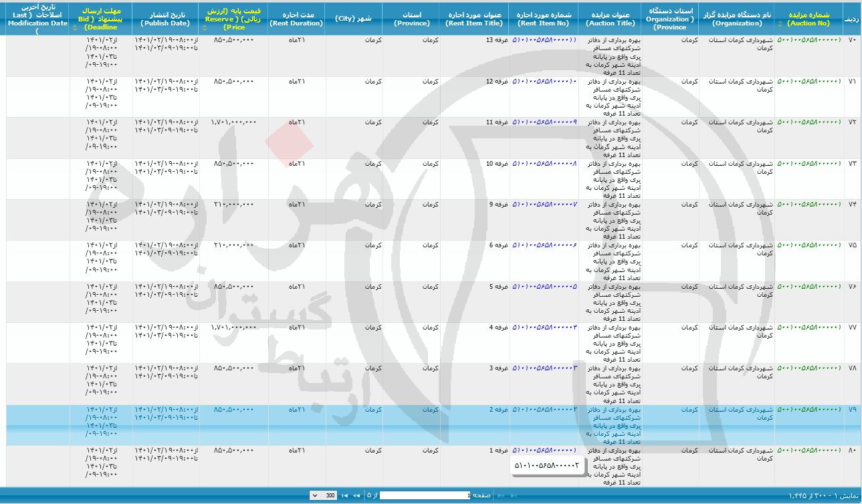Open the rent item number link for غرفه 12
Image resolution: width=862 pixels, height=504 pixels.
click(x=544, y=82)
